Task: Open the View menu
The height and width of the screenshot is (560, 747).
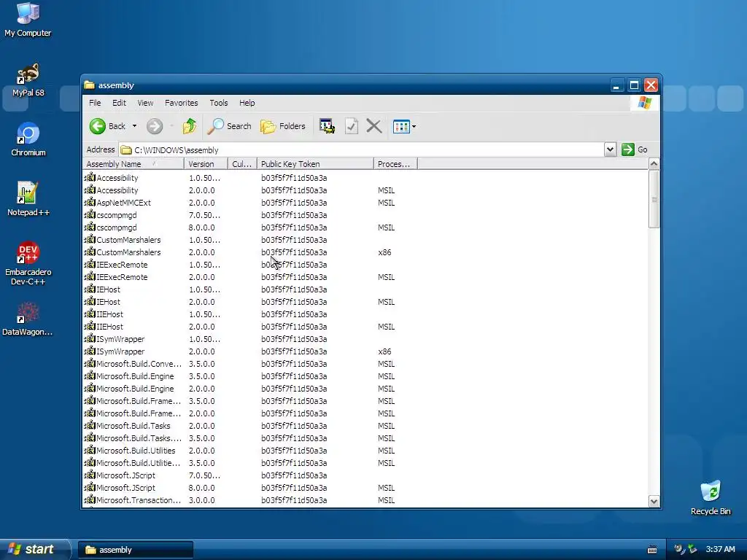Action: pyautogui.click(x=145, y=103)
